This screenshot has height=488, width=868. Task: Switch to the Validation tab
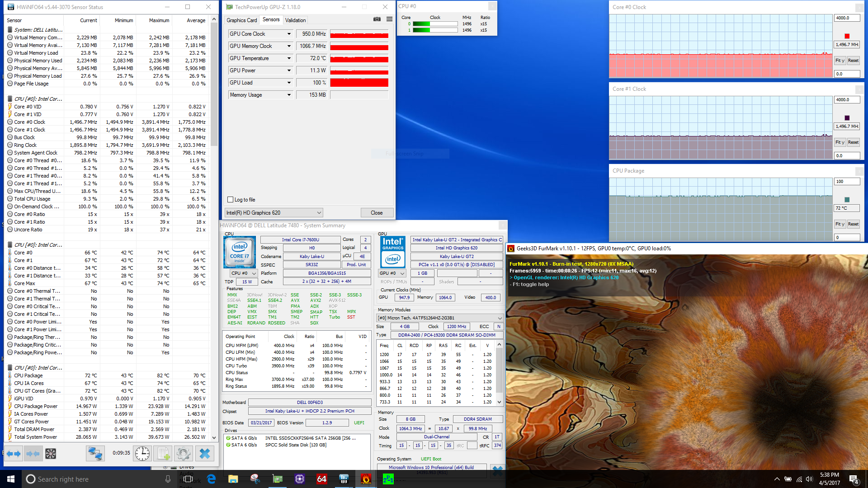click(x=295, y=20)
